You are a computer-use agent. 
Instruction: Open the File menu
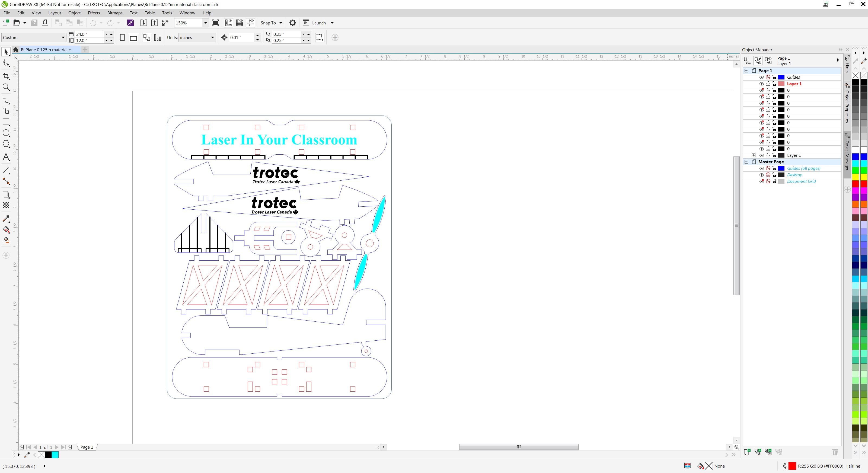click(x=7, y=13)
